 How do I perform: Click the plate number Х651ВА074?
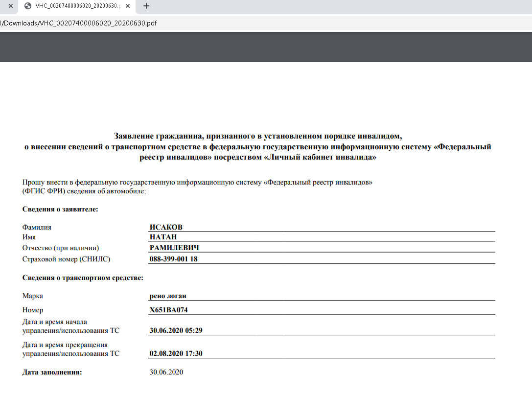(x=169, y=310)
